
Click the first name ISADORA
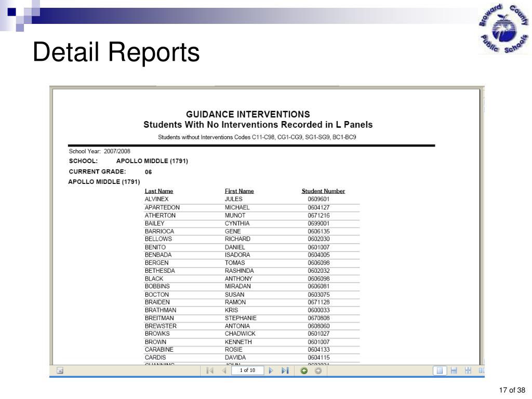click(x=237, y=255)
